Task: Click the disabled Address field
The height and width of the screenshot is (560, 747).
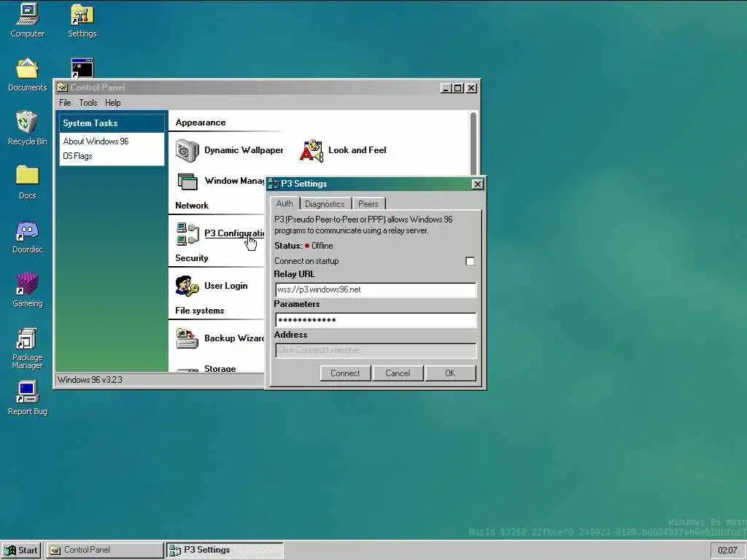Action: point(376,351)
